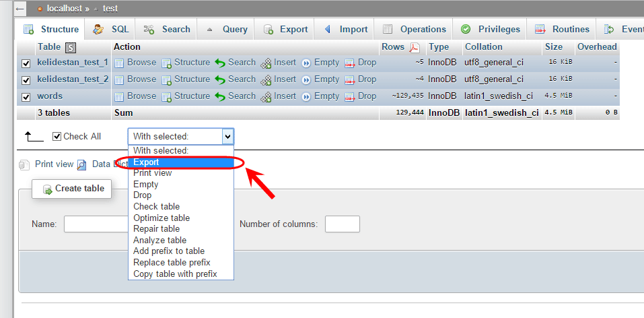Click the Structure icon for words table

click(166, 96)
